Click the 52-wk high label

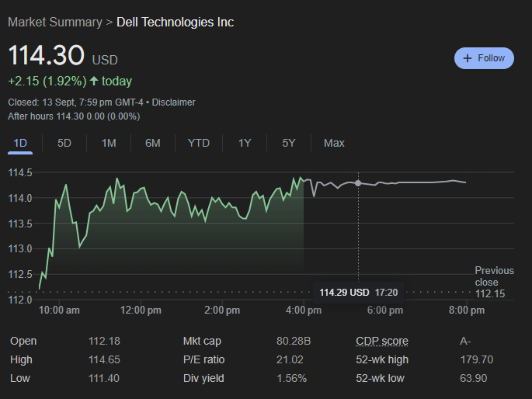point(382,359)
